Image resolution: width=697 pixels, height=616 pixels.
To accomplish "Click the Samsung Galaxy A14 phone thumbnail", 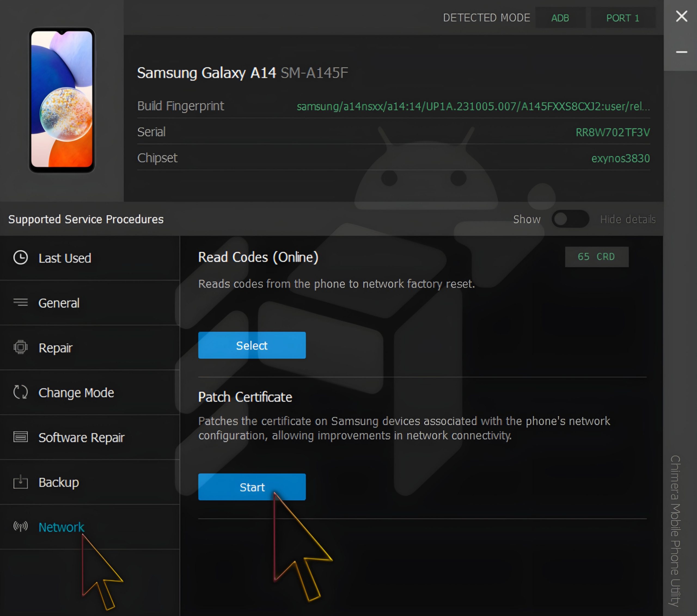I will (x=62, y=100).
